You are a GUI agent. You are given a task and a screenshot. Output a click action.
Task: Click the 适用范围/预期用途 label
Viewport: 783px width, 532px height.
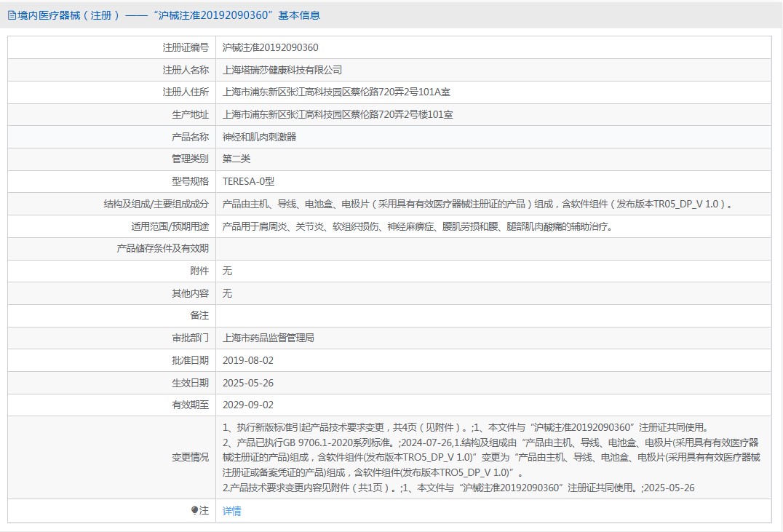[170, 226]
